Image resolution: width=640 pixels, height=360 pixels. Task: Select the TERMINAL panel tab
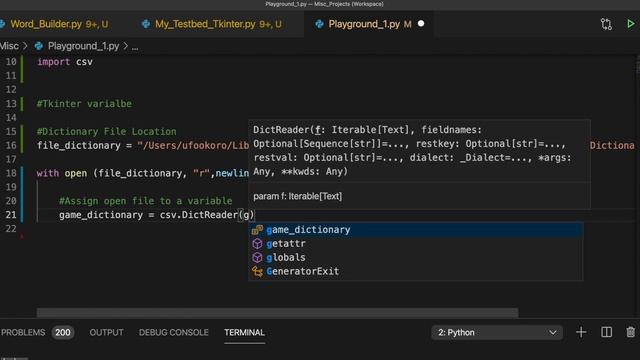(244, 332)
